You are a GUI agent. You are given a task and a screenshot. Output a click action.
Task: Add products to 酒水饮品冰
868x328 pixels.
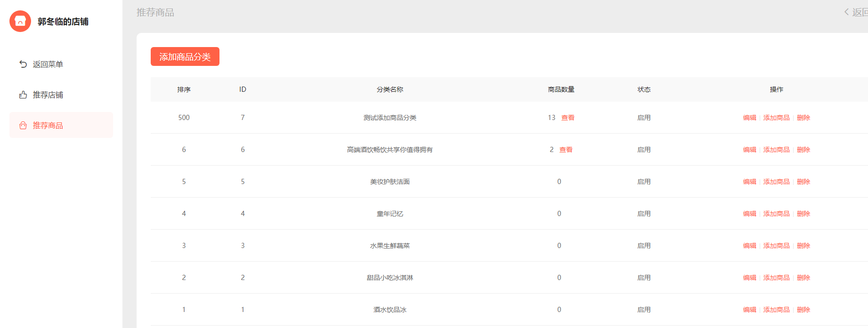tap(777, 310)
